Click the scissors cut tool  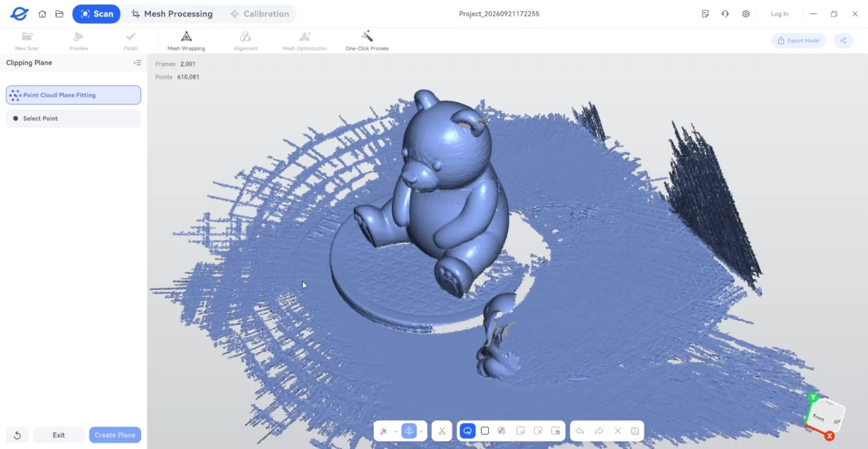(441, 431)
